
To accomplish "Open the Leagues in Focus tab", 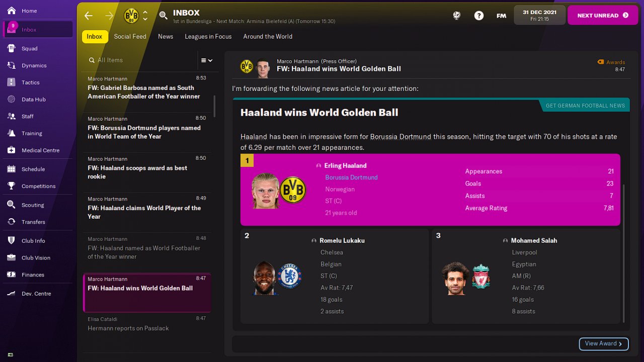I will click(x=208, y=36).
